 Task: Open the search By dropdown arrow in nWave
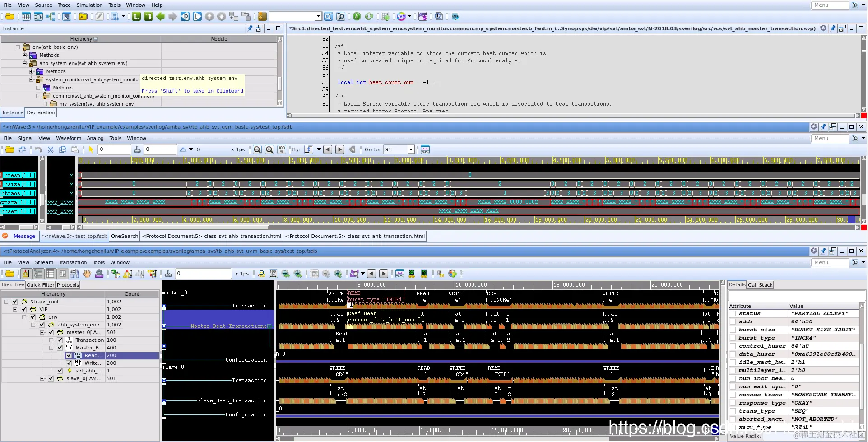click(319, 149)
